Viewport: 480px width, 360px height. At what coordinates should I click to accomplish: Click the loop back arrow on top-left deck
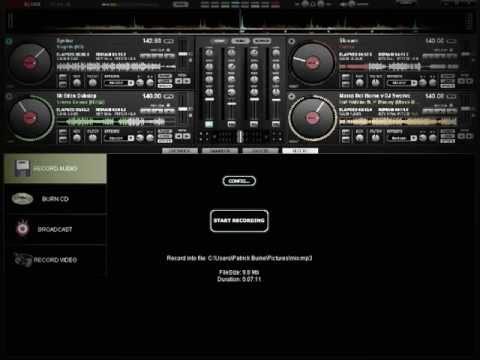coord(179,81)
